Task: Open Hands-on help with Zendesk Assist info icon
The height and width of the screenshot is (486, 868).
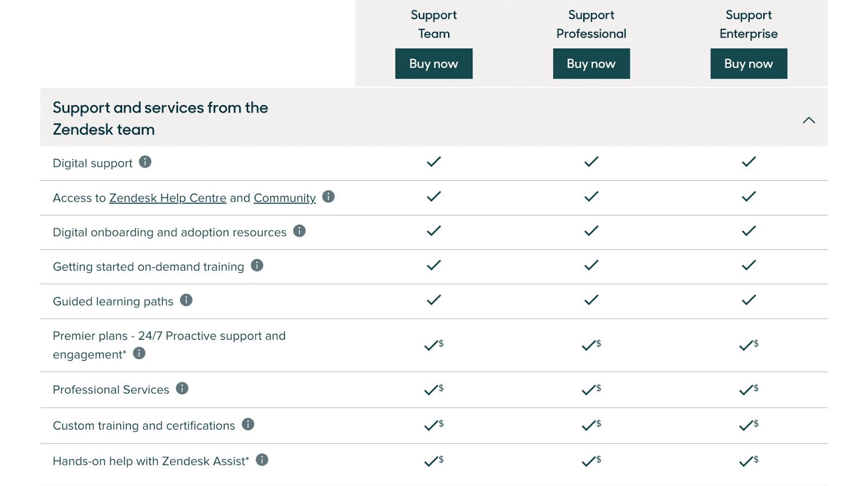Action: (262, 459)
